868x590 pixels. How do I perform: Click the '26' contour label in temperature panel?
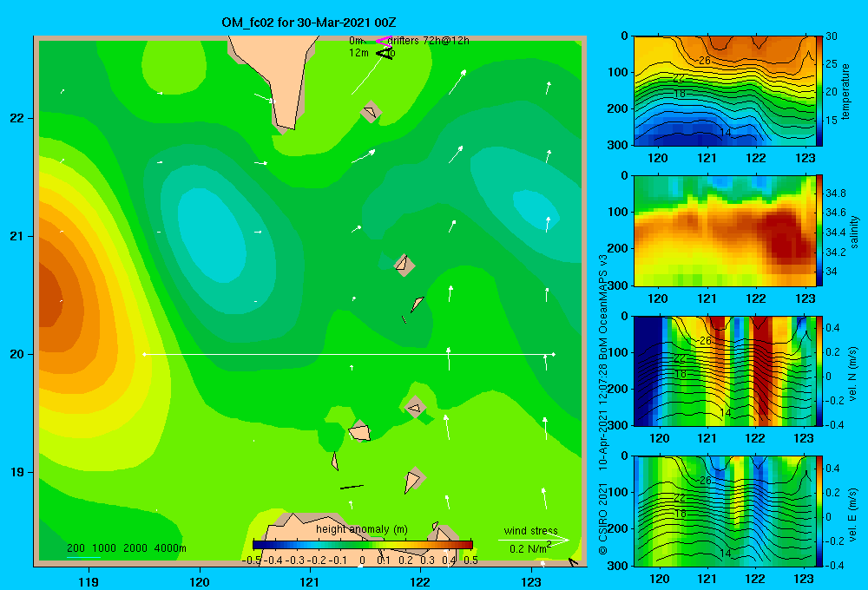(x=705, y=61)
